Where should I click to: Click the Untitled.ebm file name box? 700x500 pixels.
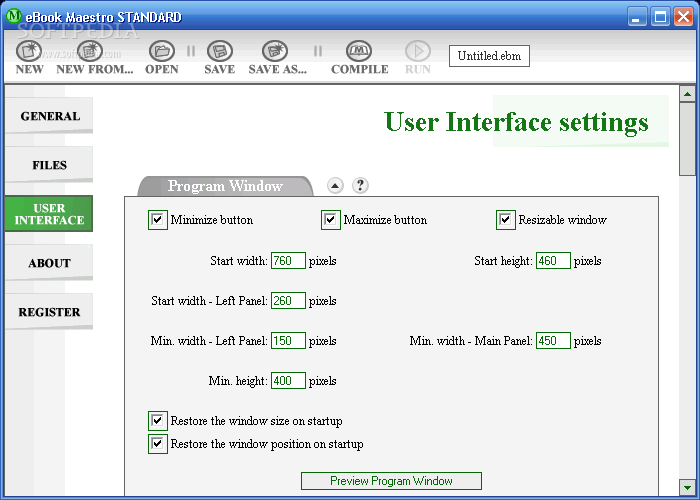[x=489, y=56]
